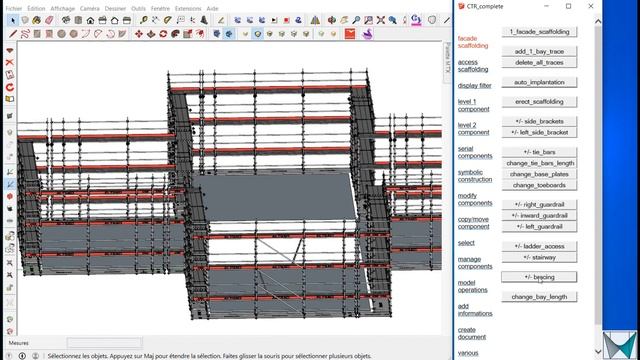Screen dimensions: 640x360
Task: Activate the Orbit tool
Action: pos(332,20)
